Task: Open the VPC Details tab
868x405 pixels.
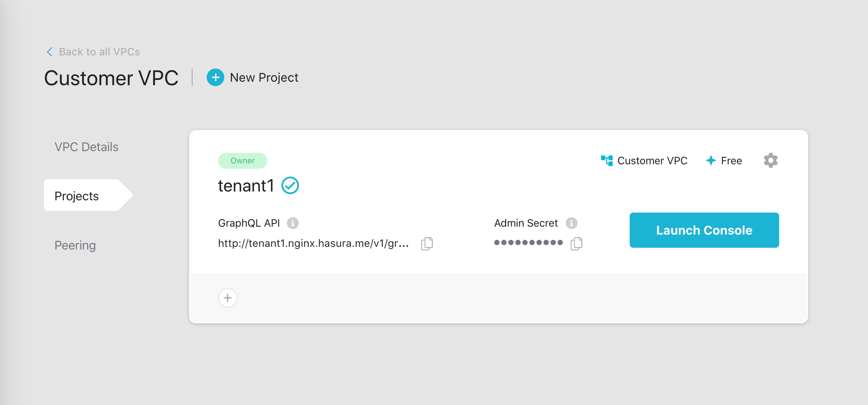Action: [x=87, y=147]
